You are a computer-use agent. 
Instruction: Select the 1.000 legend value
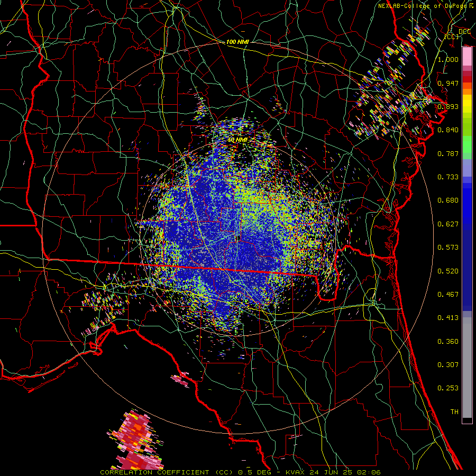point(448,59)
